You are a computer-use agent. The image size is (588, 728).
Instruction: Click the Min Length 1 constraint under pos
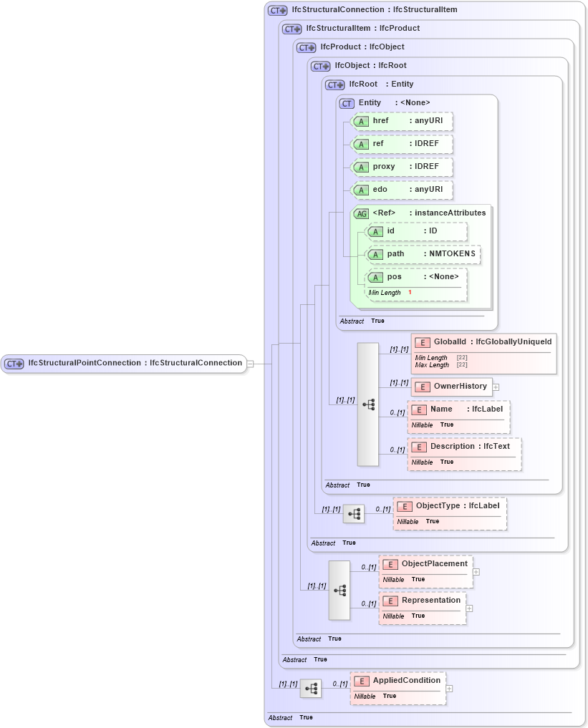coord(388,293)
